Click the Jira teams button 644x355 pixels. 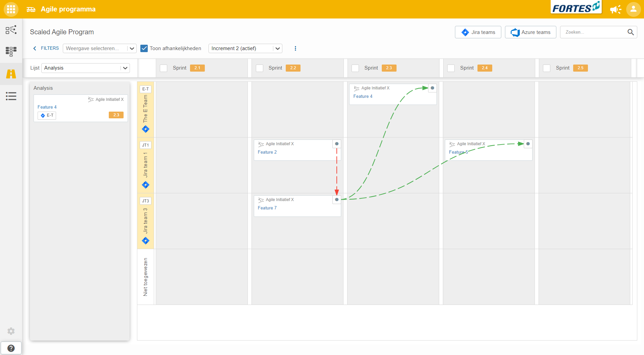pyautogui.click(x=478, y=32)
